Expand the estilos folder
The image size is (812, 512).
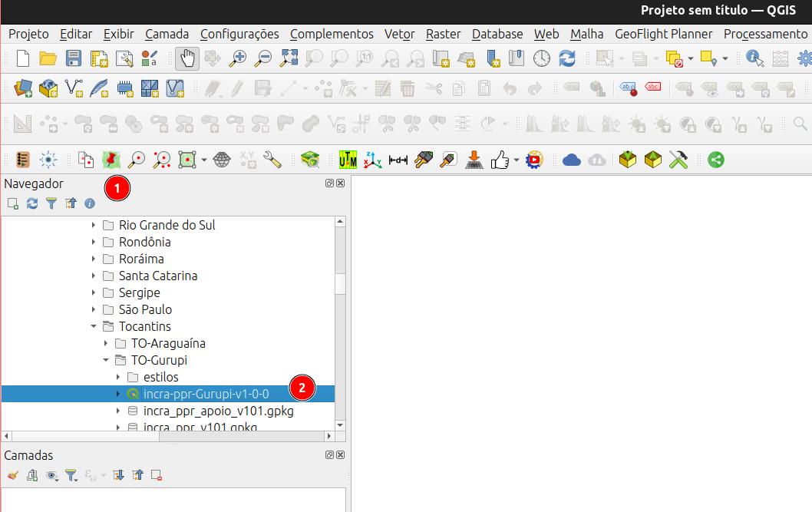pos(118,377)
